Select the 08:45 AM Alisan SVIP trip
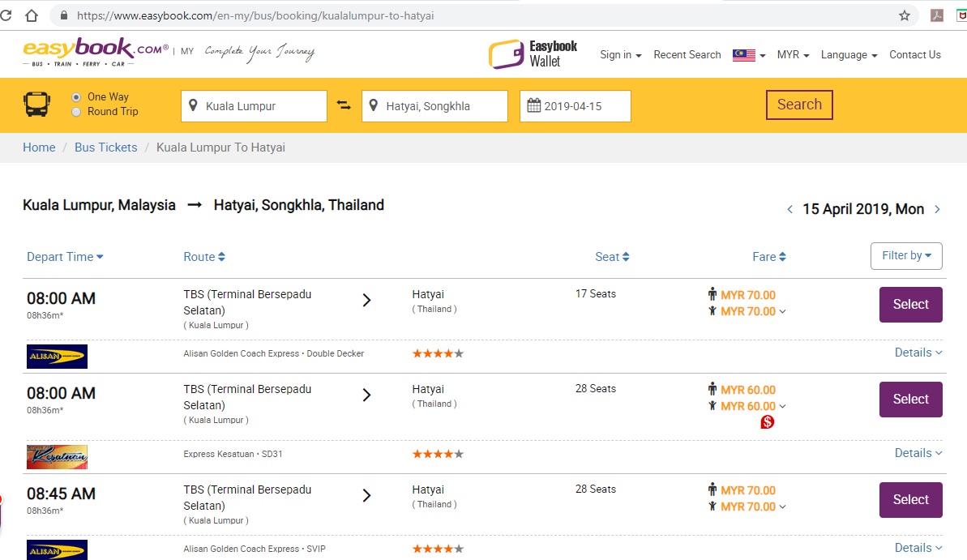Image resolution: width=967 pixels, height=560 pixels. (910, 500)
